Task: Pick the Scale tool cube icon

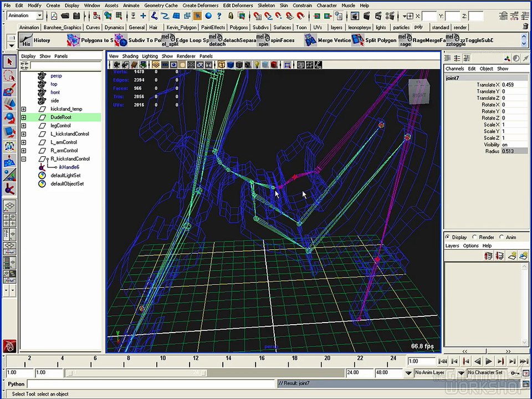Action: coord(9,132)
